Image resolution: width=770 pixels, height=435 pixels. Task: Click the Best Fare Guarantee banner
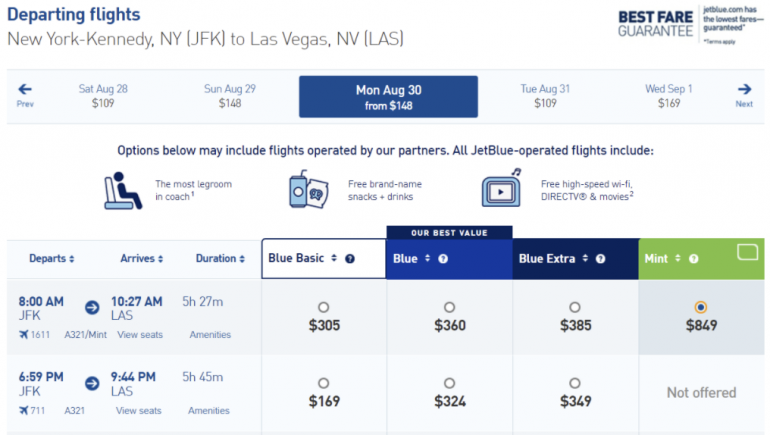pyautogui.click(x=690, y=22)
